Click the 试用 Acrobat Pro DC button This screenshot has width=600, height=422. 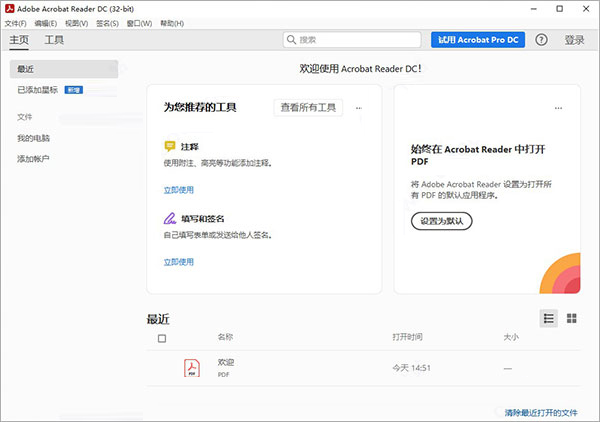point(478,40)
